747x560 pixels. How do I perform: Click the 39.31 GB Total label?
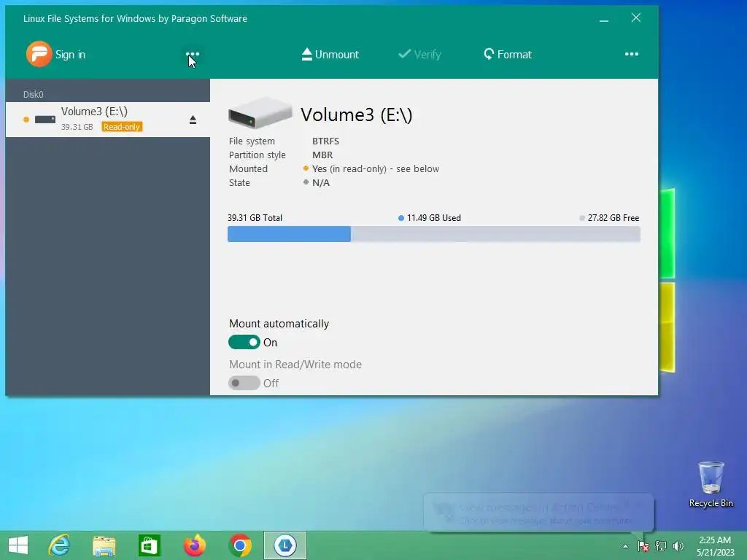pyautogui.click(x=255, y=217)
